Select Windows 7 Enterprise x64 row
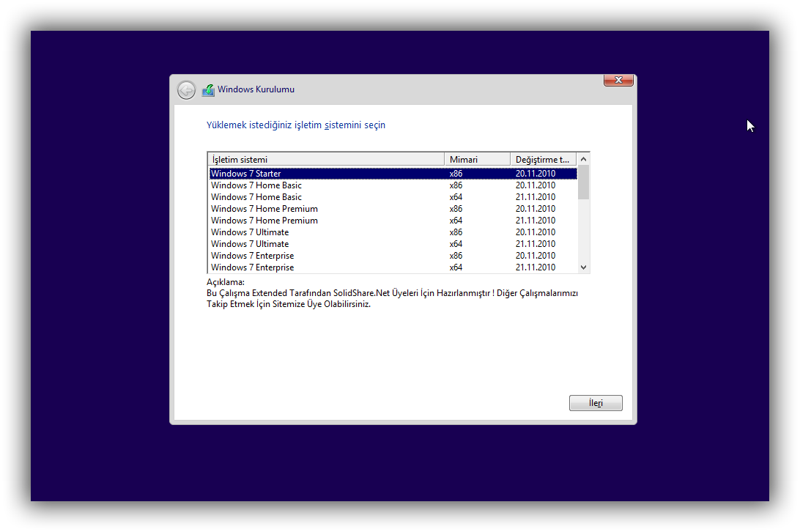 [x=393, y=267]
